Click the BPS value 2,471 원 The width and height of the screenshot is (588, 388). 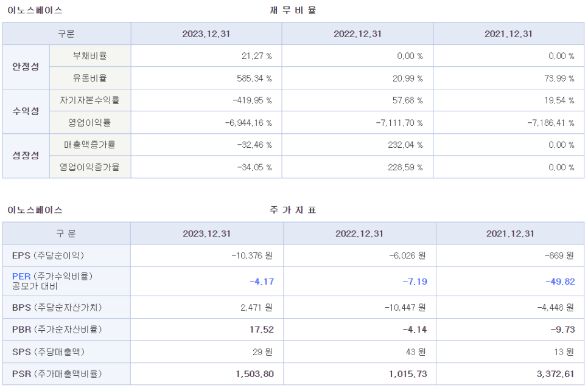[256, 308]
